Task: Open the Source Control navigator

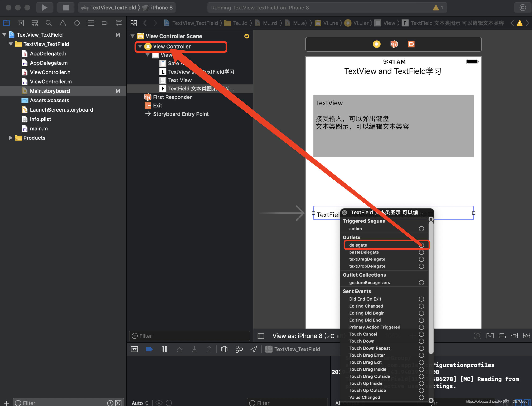Action: pos(21,23)
